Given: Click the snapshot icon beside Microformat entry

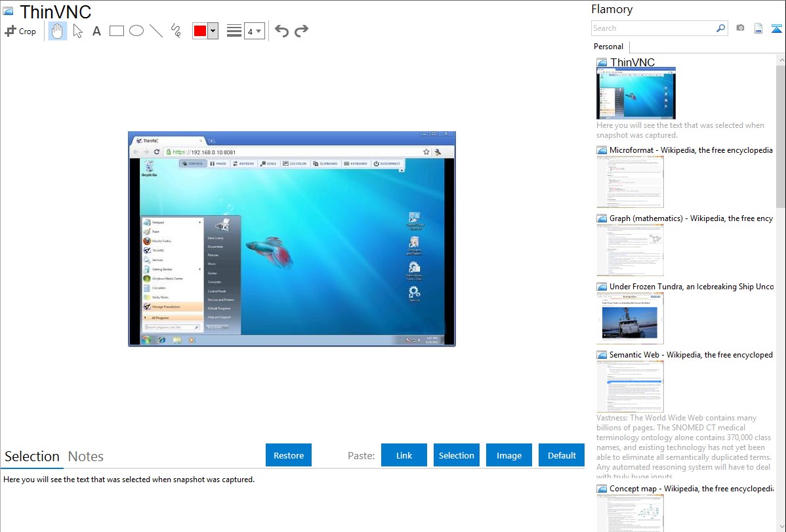Looking at the screenshot, I should coord(602,150).
